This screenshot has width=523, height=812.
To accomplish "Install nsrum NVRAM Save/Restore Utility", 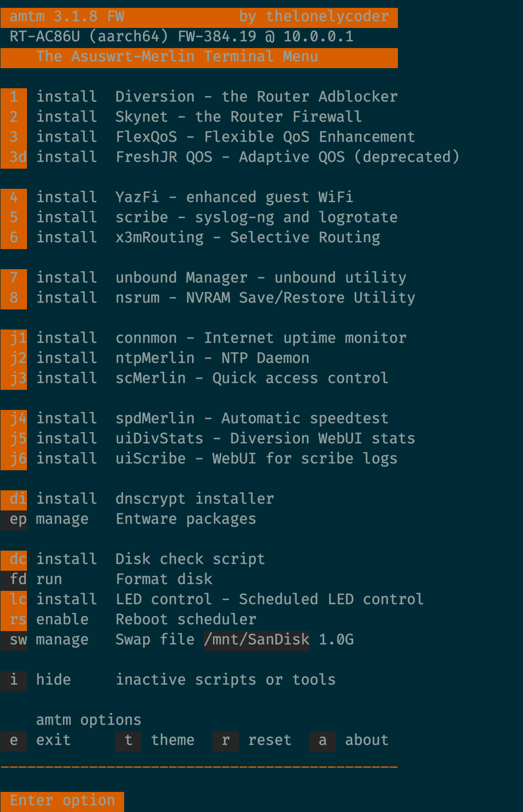I will 13,297.
